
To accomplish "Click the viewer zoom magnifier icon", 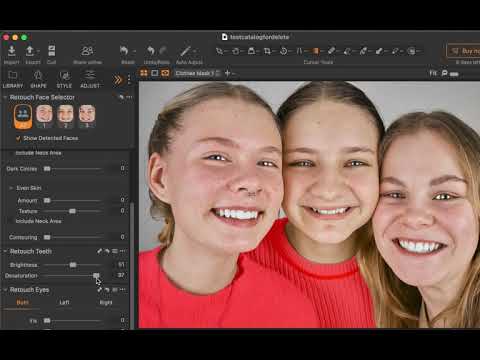I will (x=444, y=73).
